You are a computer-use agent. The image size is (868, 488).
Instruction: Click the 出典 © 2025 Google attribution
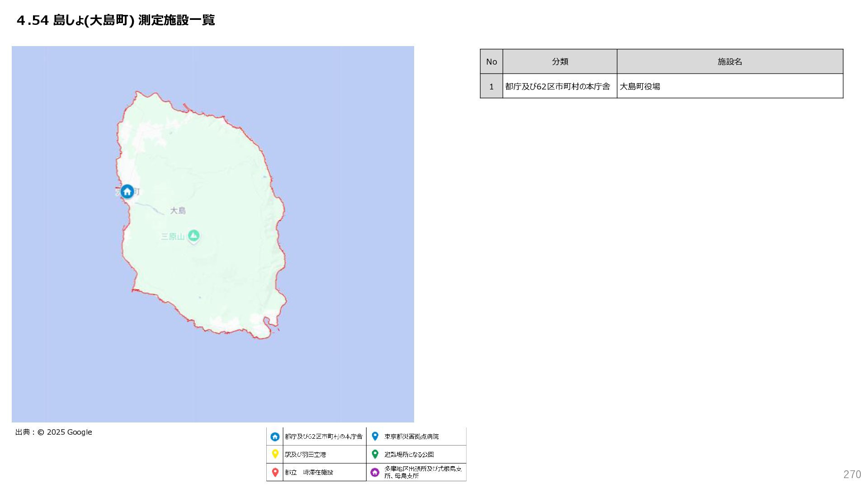[x=54, y=432]
